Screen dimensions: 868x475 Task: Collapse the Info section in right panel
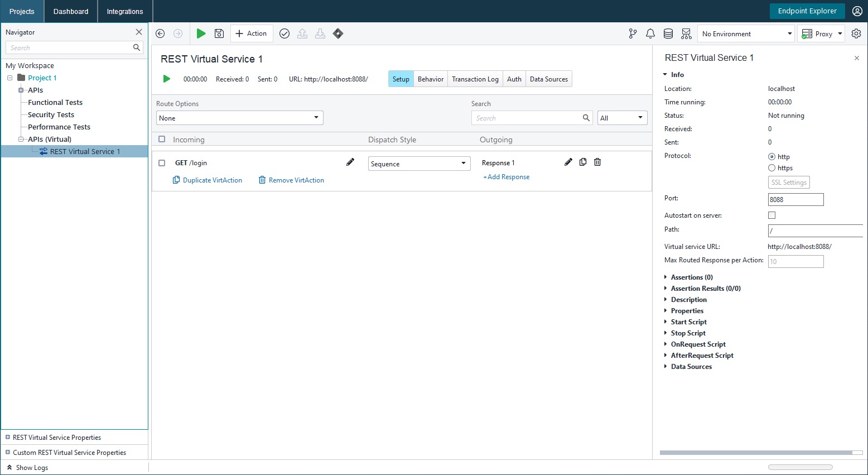[665, 74]
